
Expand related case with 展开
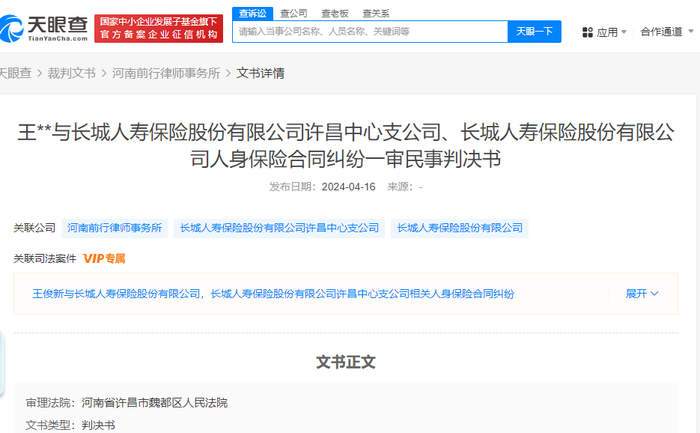(x=642, y=294)
